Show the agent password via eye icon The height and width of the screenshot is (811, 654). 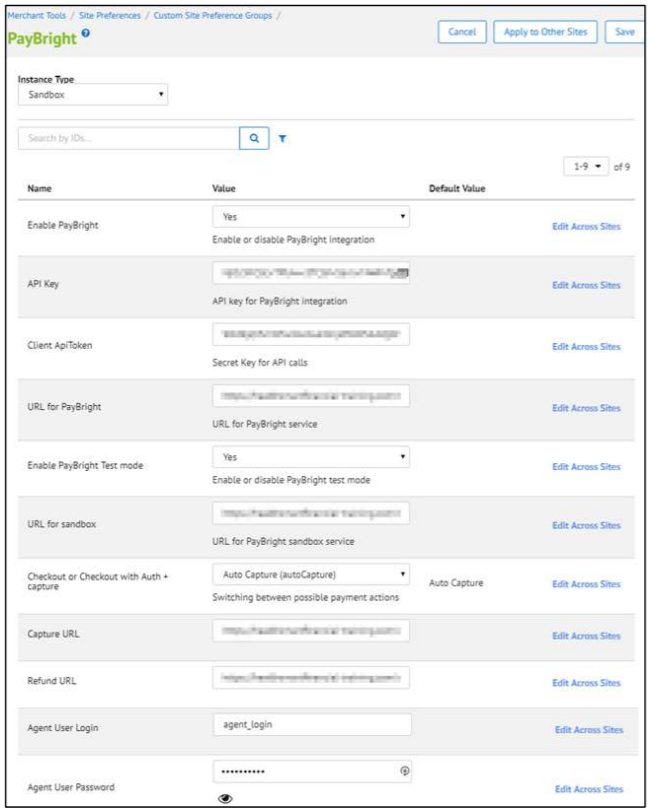[x=225, y=799]
